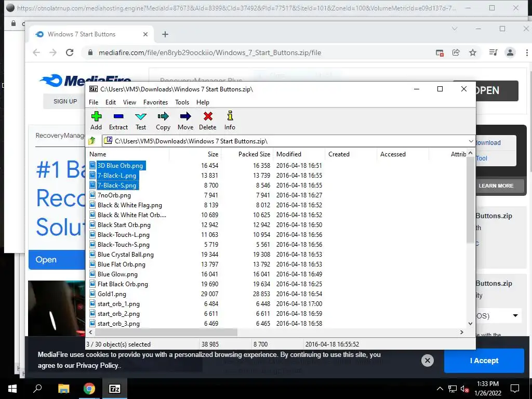
Task: Select the file Black Start Orb.png
Action: tap(124, 224)
